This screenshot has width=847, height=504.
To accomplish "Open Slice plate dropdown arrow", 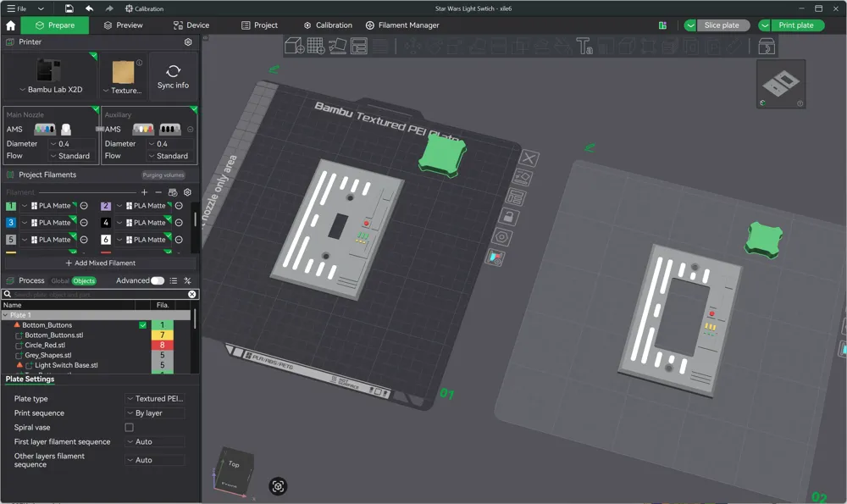I will [x=690, y=25].
